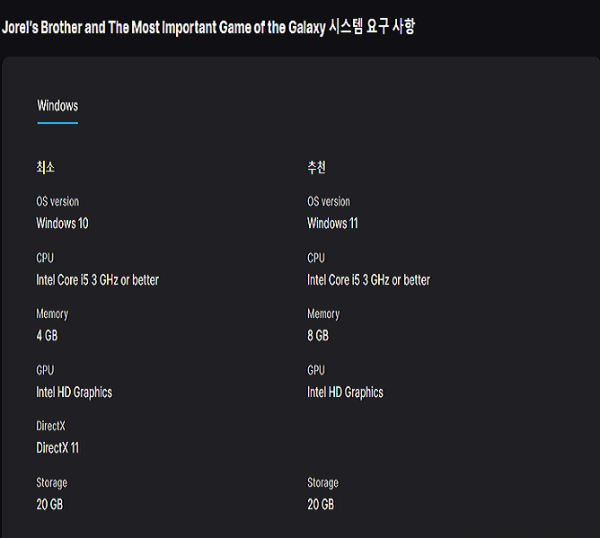Click the 추천 recommended requirements heading
The image size is (600, 538).
tap(316, 167)
